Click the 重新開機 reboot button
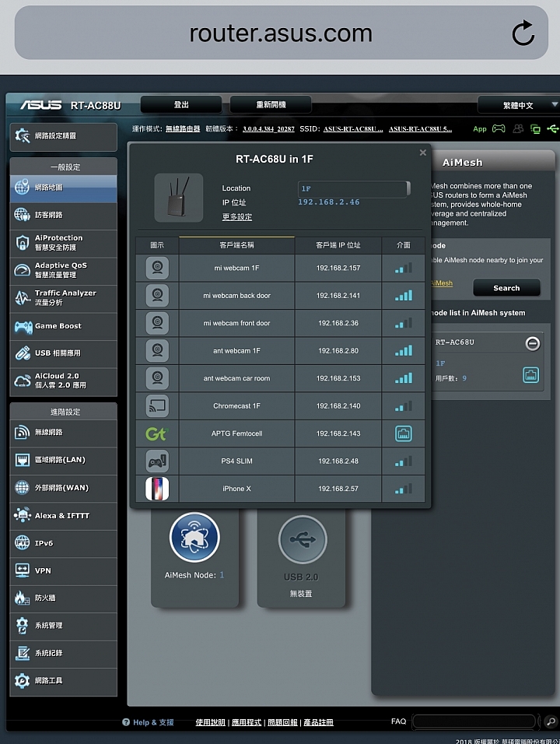 pyautogui.click(x=271, y=104)
